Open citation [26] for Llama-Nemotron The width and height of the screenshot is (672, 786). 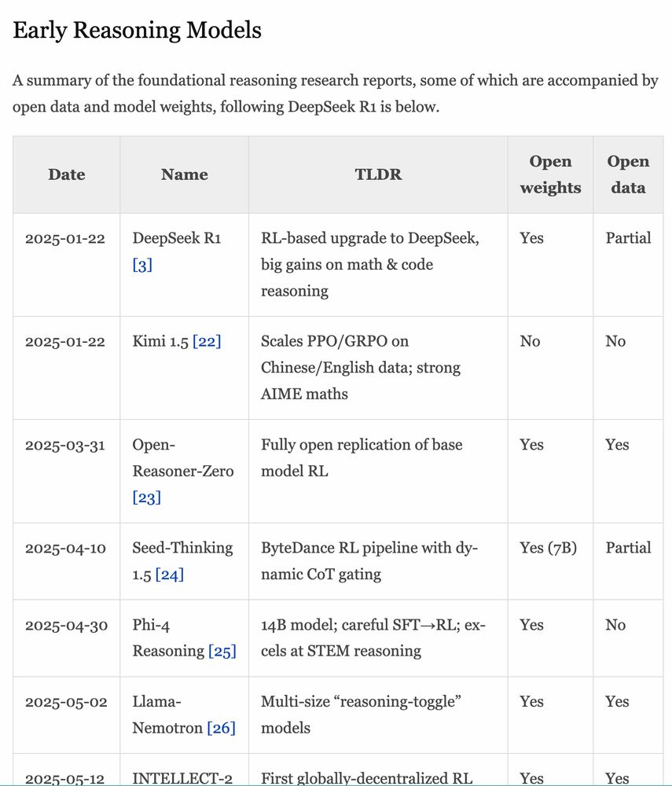221,728
